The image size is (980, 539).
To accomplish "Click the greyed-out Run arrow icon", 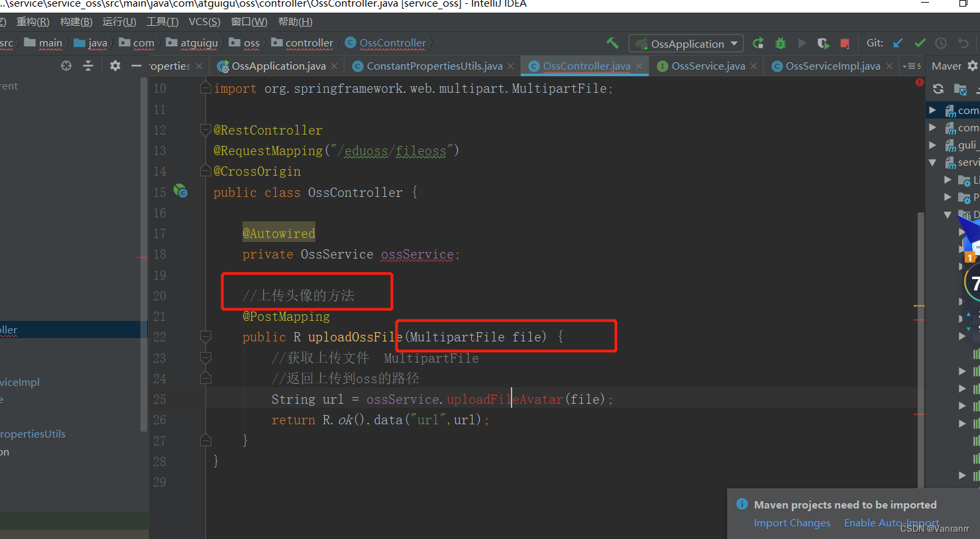I will point(802,43).
